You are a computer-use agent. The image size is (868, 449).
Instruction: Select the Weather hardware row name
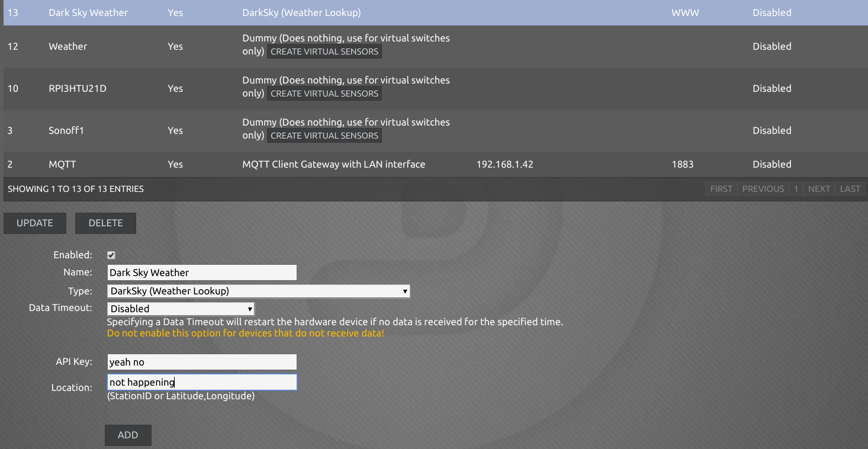tap(68, 46)
